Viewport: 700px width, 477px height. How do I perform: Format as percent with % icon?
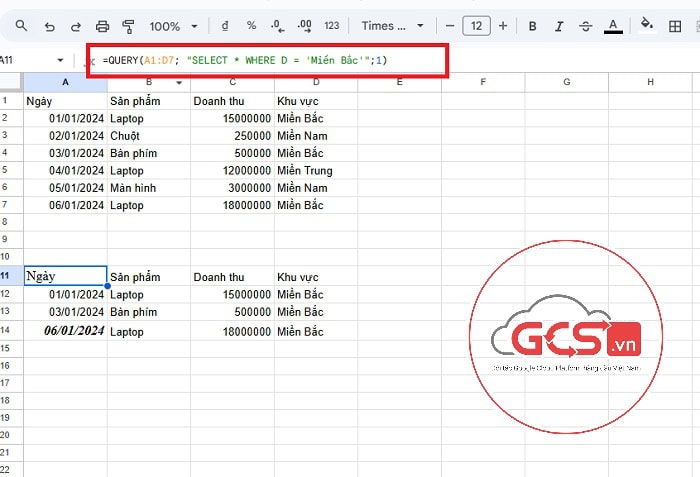click(251, 26)
